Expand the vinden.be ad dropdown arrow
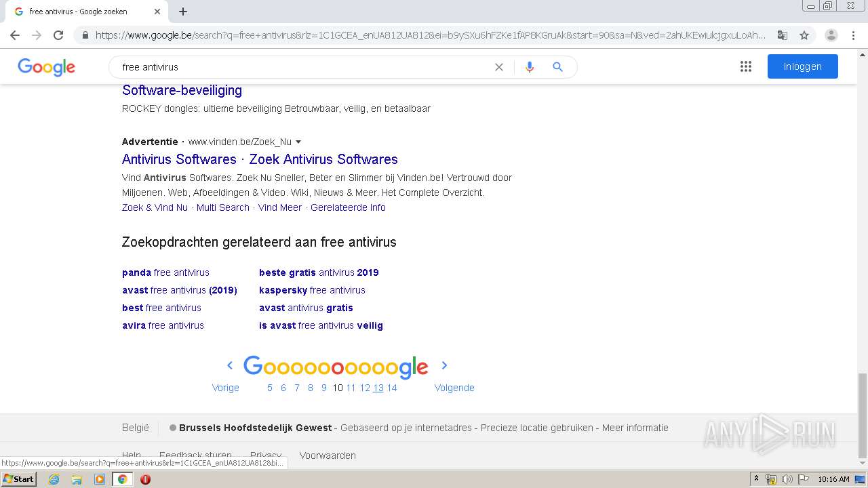Screen dimensions: 868x488 coord(298,142)
